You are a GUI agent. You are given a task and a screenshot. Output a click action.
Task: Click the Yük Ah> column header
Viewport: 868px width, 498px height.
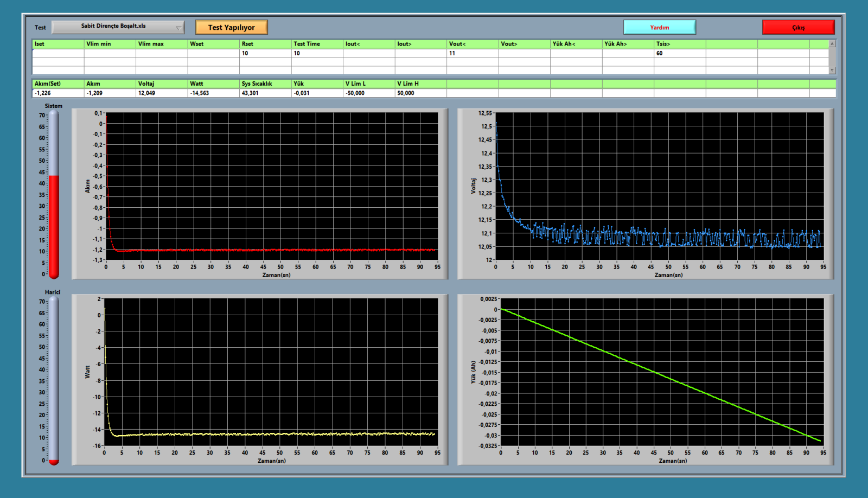628,44
